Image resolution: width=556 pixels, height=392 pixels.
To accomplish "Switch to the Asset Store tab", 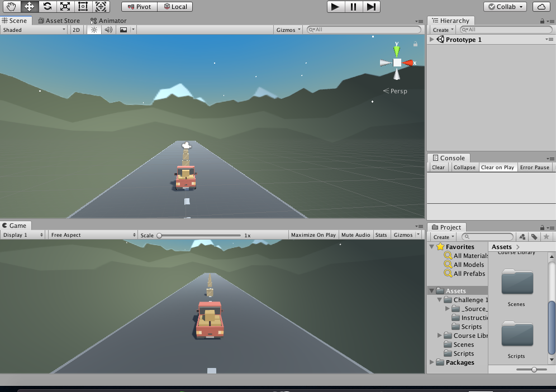I will point(62,20).
